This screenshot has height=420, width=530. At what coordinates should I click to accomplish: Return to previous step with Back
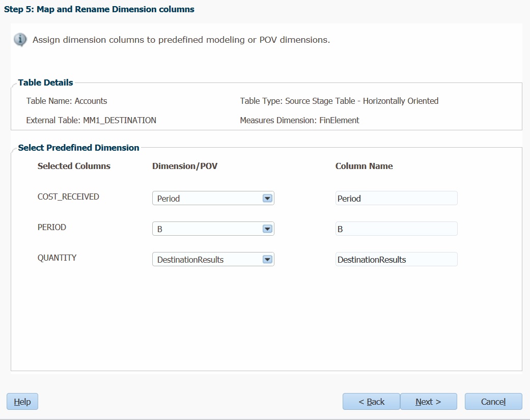372,401
